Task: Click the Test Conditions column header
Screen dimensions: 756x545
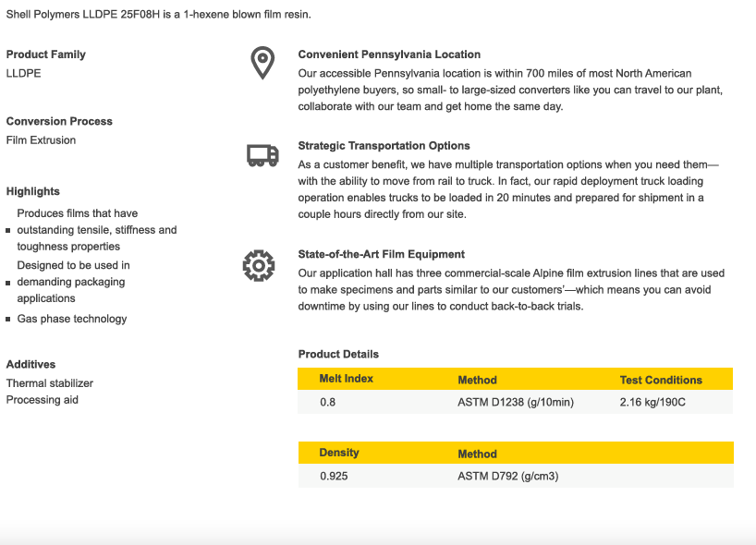Action: click(661, 380)
